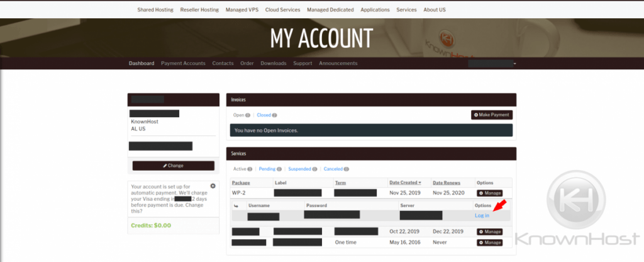Show Open invoices

241,115
